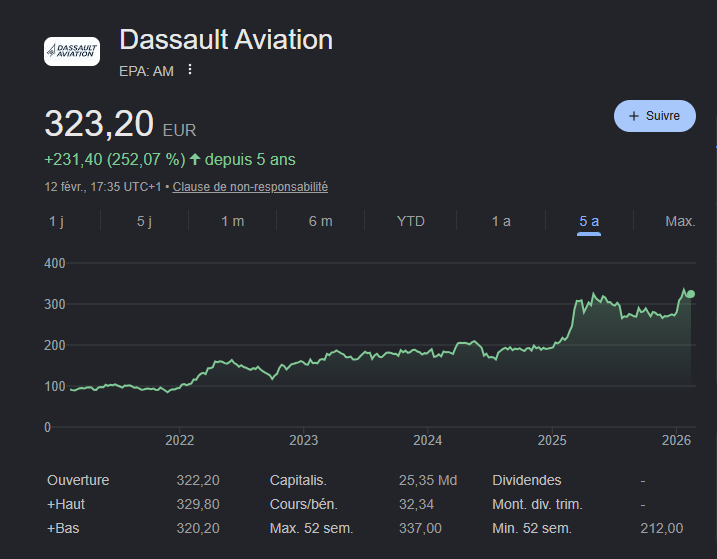
Task: Show the 1 m chart range
Action: [x=232, y=221]
